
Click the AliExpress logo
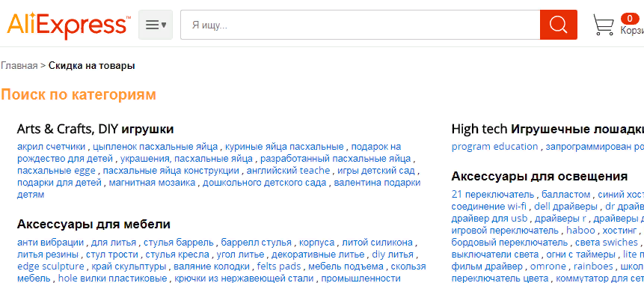(x=69, y=25)
